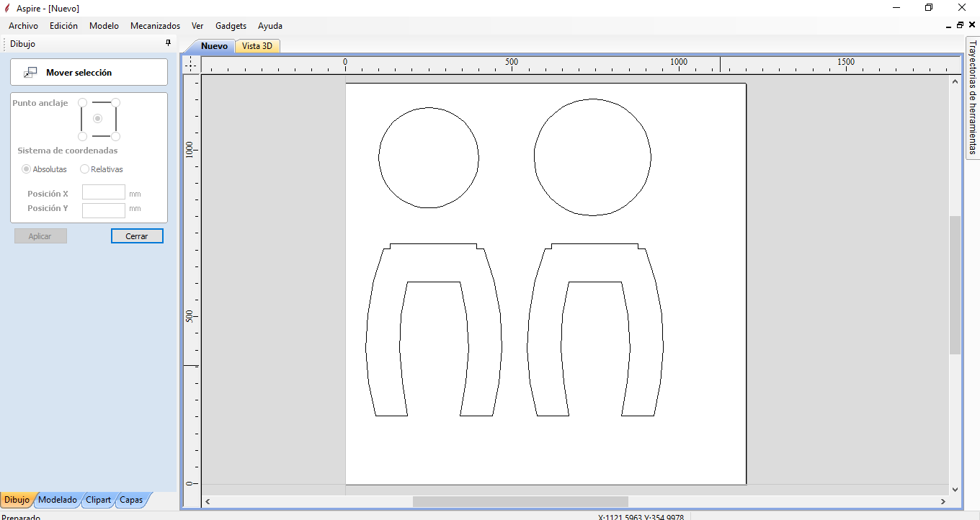Open the Archivo menu
Screen dimensions: 980x520
click(23, 26)
